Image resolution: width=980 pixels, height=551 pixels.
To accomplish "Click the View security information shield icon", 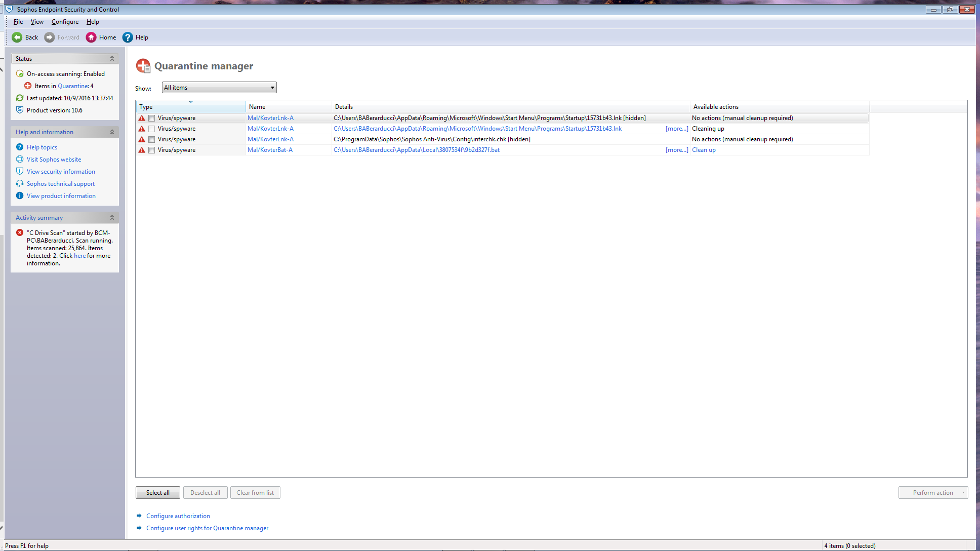I will pos(20,172).
